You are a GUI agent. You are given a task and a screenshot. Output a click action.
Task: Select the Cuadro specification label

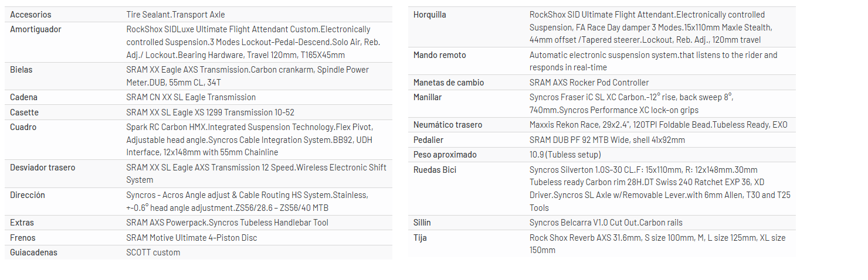pyautogui.click(x=23, y=127)
